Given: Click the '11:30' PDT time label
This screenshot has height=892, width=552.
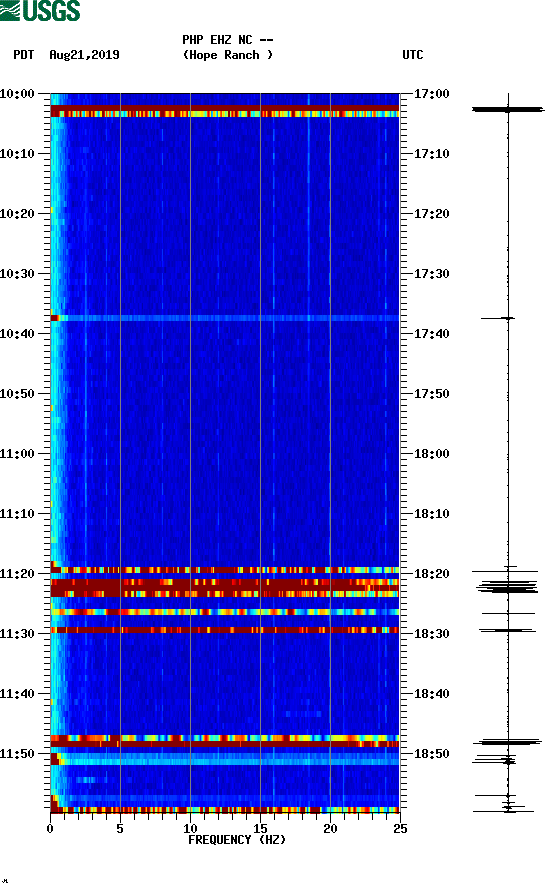Looking at the screenshot, I should [x=17, y=634].
